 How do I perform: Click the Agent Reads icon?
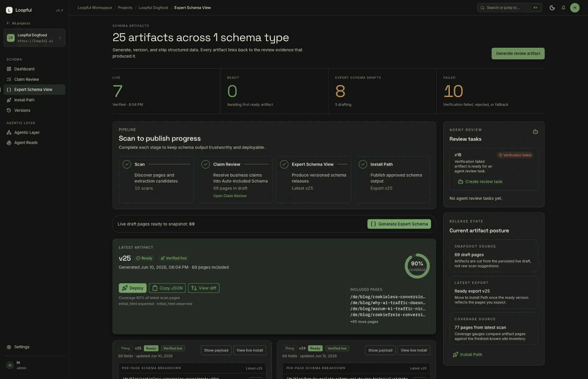coord(9,143)
